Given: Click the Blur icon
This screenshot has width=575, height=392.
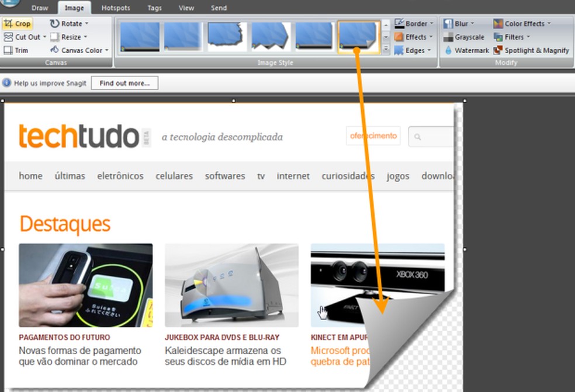Looking at the screenshot, I should 448,23.
